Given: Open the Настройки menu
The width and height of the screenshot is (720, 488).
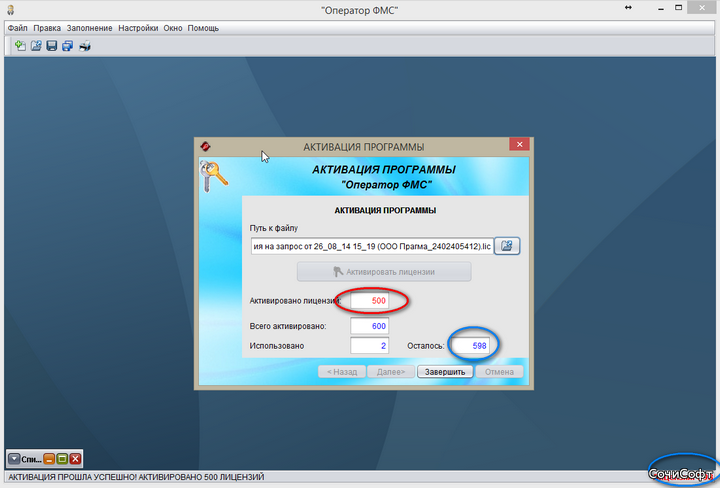Looking at the screenshot, I should [x=138, y=28].
